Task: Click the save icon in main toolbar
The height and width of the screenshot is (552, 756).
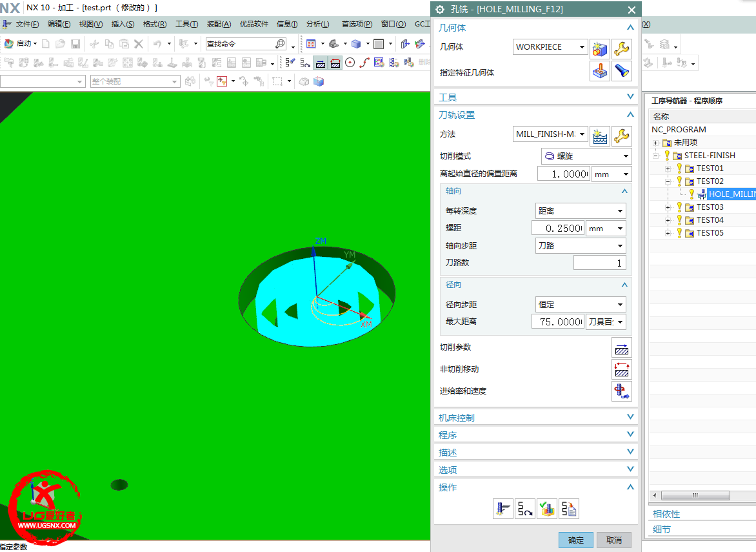Action: coord(75,44)
